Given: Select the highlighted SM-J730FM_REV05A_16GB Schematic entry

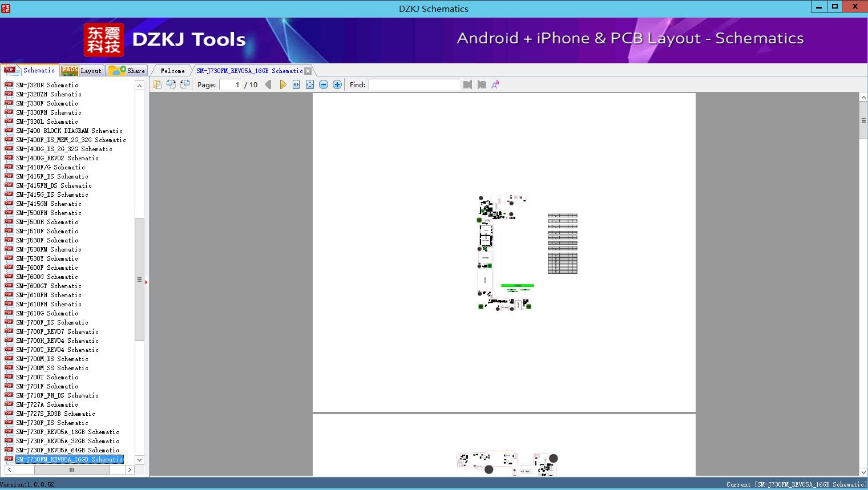Looking at the screenshot, I should (x=69, y=459).
